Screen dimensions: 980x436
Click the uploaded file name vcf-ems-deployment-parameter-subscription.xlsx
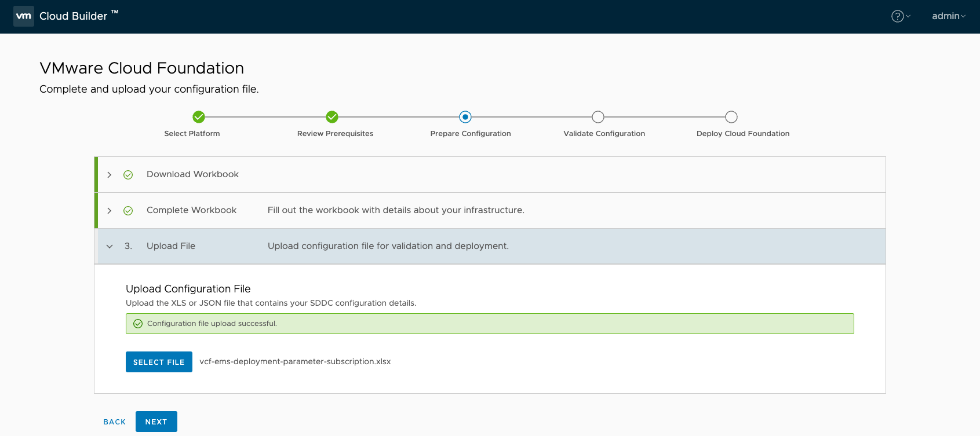295,362
